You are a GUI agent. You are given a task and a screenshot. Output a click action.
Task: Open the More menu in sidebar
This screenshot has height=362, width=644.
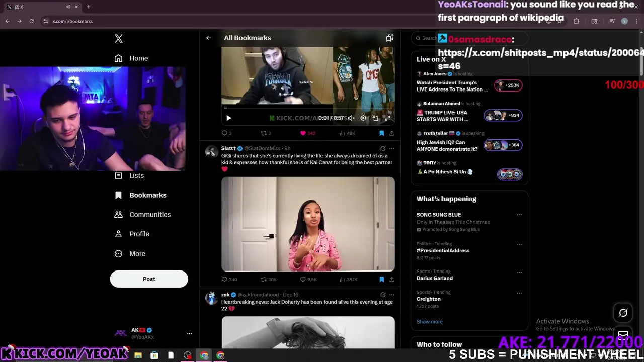[x=130, y=254]
